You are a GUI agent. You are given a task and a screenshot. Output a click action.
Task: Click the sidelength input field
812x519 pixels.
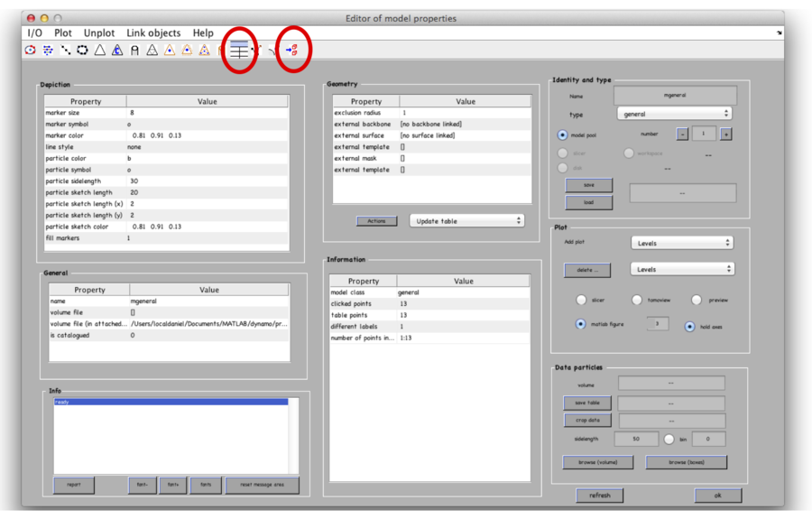click(635, 439)
